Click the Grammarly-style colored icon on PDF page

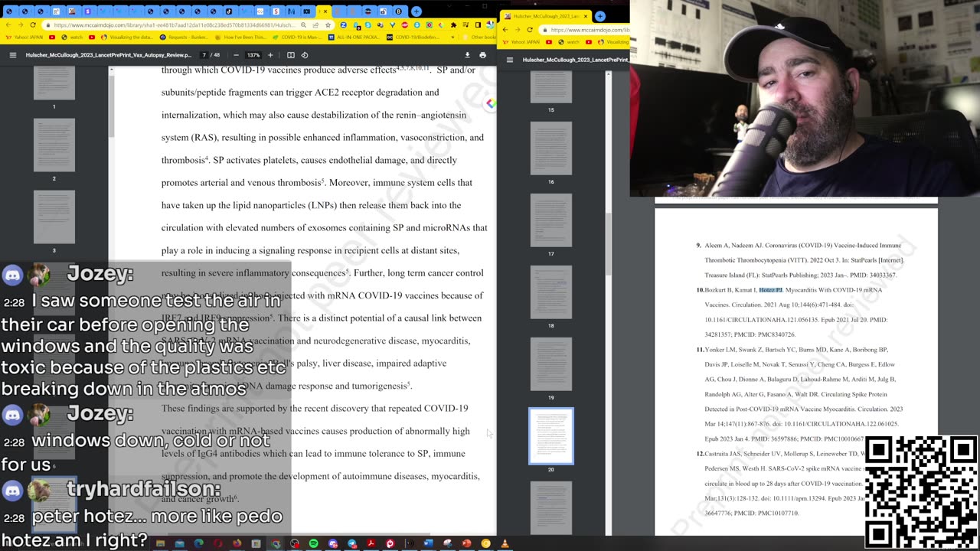pyautogui.click(x=490, y=103)
